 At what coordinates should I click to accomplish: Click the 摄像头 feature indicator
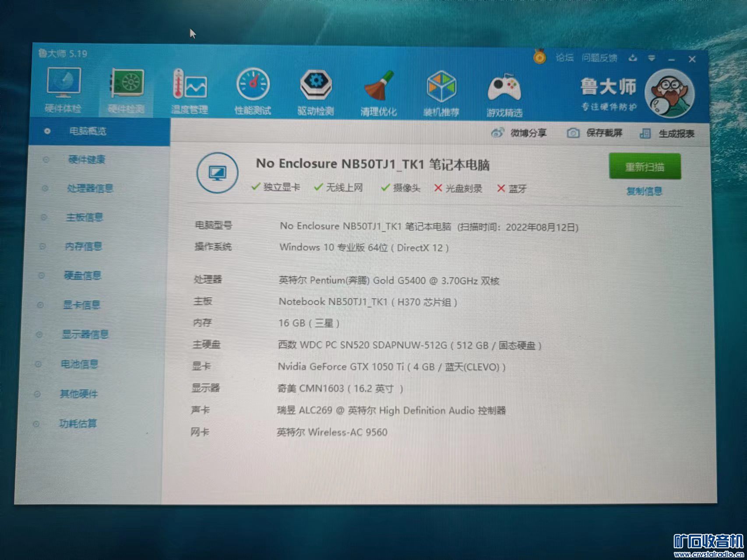(x=401, y=188)
